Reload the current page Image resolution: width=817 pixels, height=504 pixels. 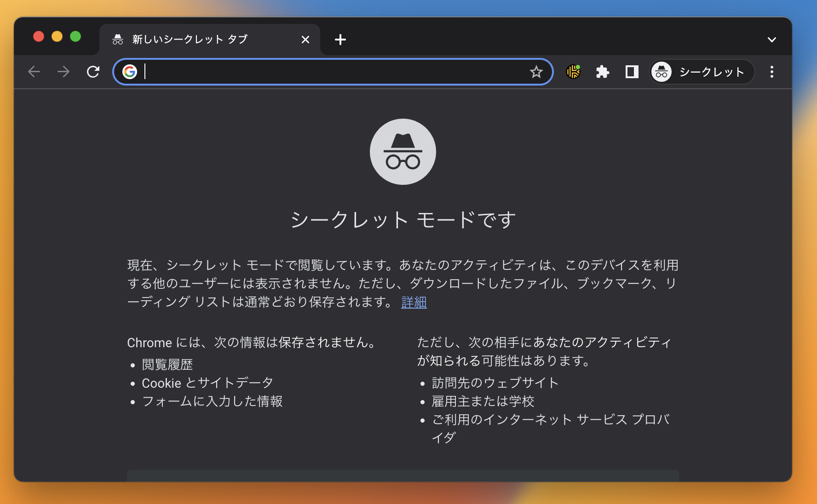pos(93,72)
